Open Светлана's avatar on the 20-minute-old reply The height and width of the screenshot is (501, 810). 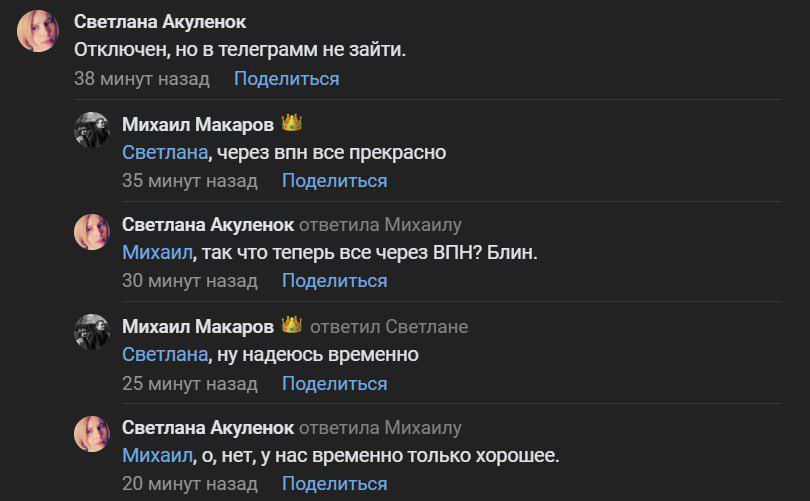click(92, 434)
